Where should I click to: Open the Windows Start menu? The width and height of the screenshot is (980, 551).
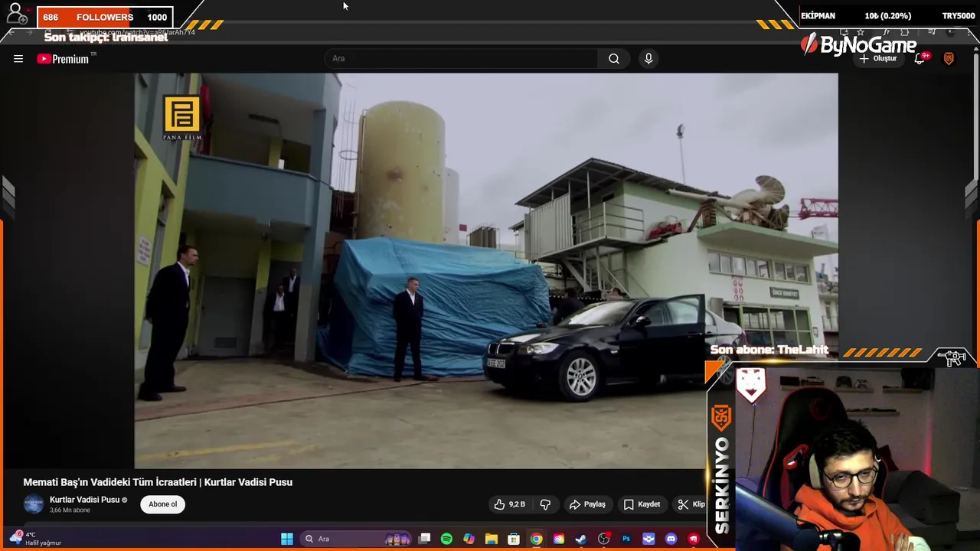287,539
